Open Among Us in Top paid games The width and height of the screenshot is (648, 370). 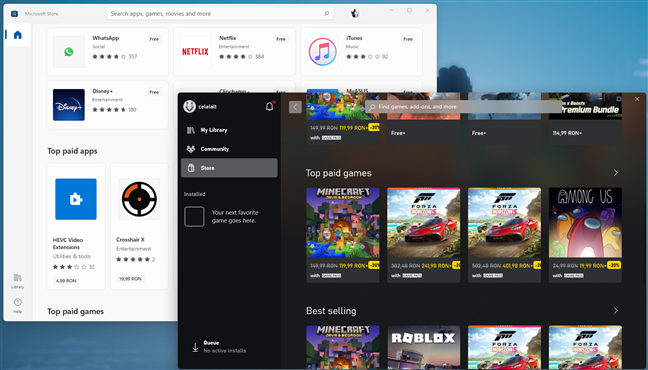click(585, 235)
